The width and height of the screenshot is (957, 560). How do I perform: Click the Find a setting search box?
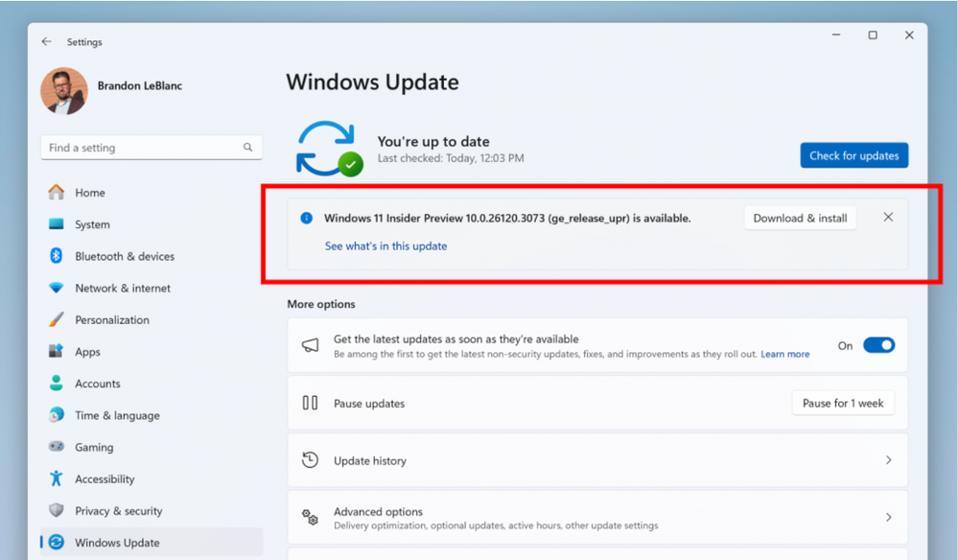[x=152, y=148]
